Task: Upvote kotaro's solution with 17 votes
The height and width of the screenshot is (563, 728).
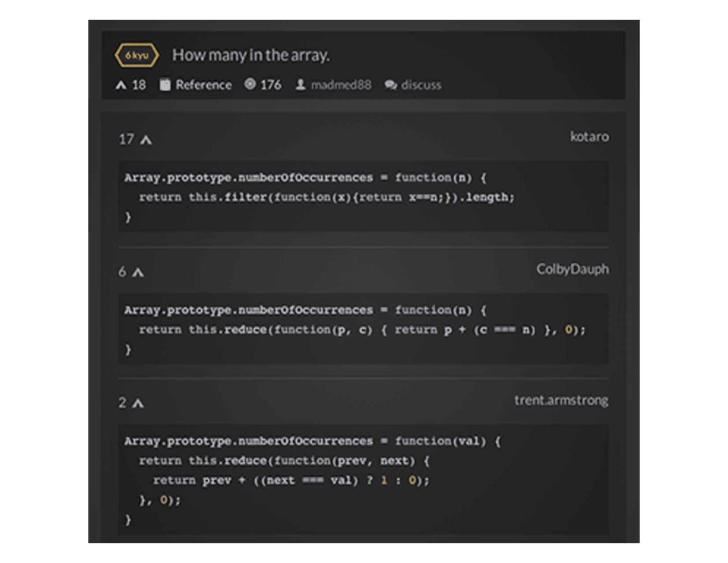Action: (x=146, y=140)
